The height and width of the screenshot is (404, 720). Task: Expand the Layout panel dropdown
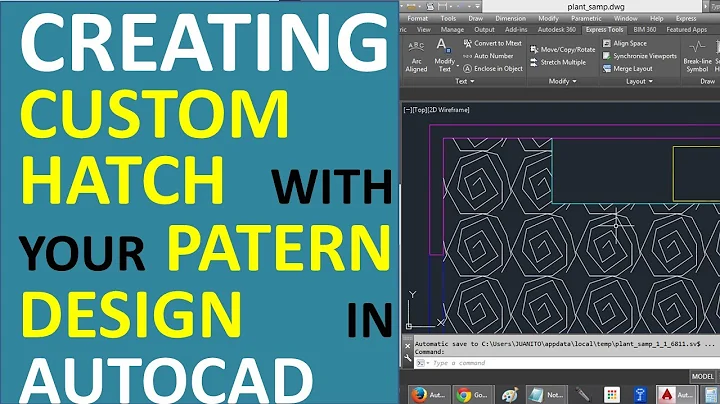pyautogui.click(x=639, y=81)
